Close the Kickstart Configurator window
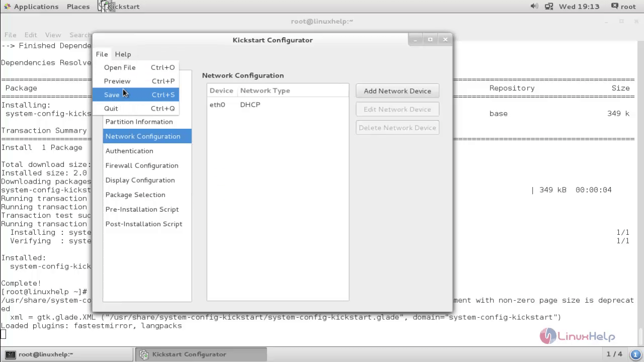This screenshot has width=644, height=362. tap(445, 40)
